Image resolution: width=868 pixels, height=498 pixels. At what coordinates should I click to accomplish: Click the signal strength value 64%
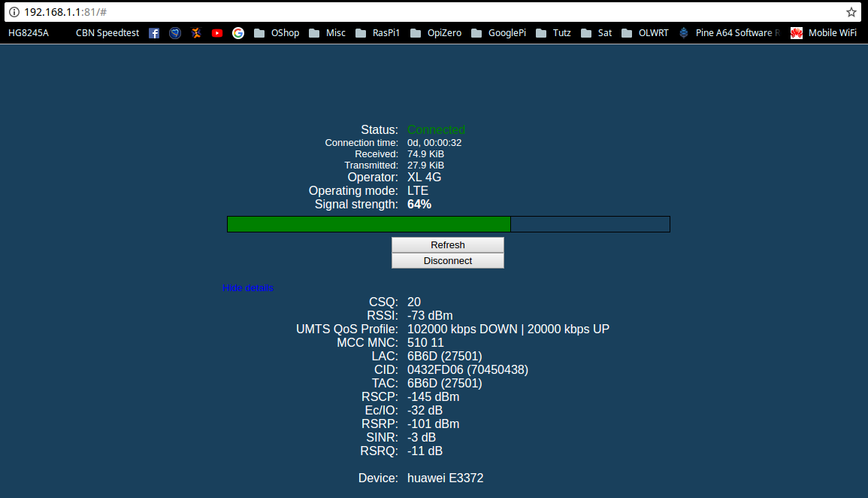[419, 205]
